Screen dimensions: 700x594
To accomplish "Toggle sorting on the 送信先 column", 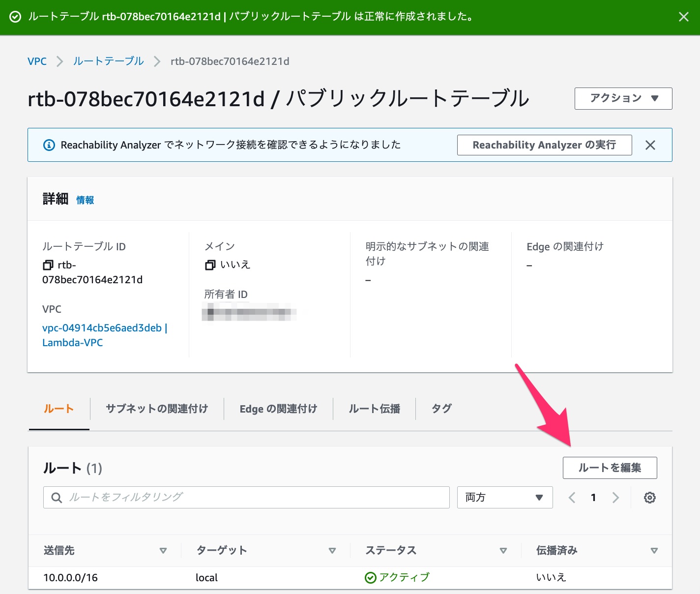I will click(x=163, y=551).
